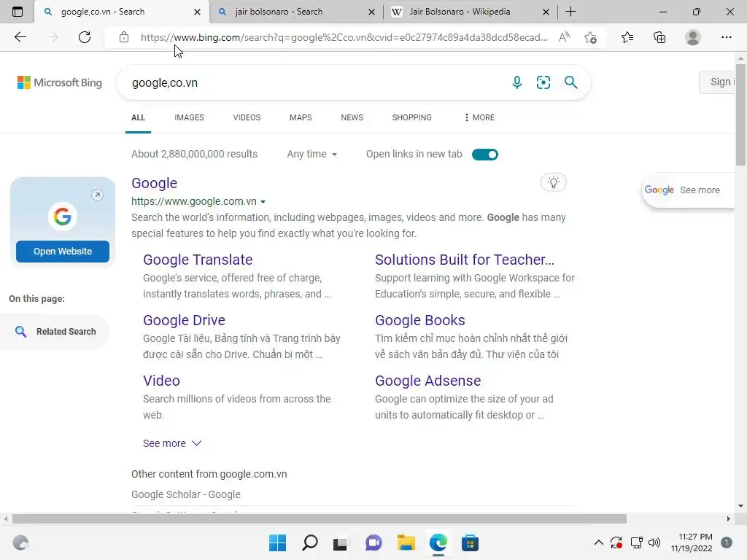The image size is (747, 560).
Task: Open Google Scholar - Google link
Action: tap(186, 494)
